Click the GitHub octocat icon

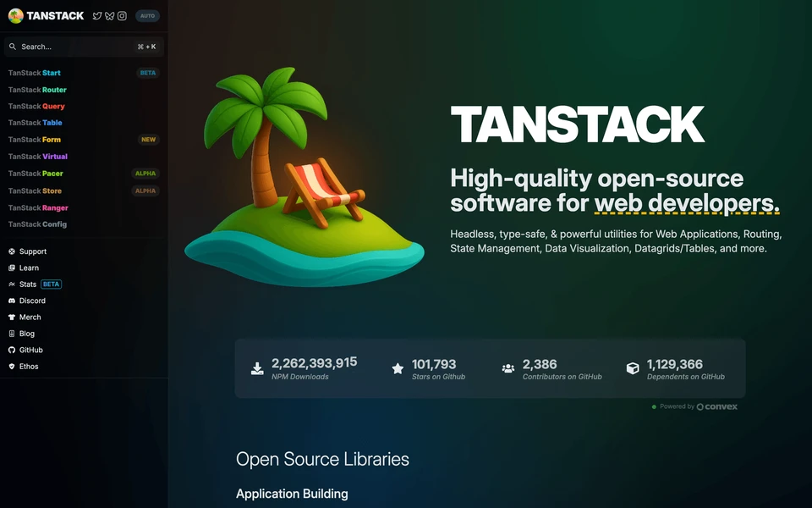click(x=12, y=350)
